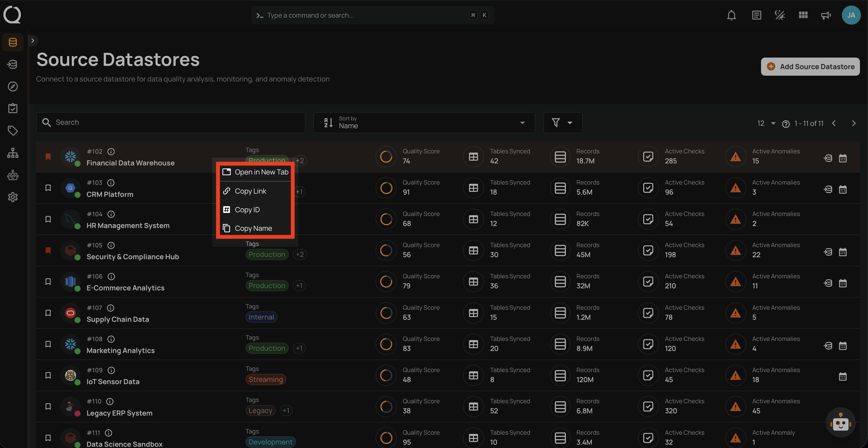Toggle light/dark theme in the top bar
The height and width of the screenshot is (448, 868).
[x=779, y=15]
